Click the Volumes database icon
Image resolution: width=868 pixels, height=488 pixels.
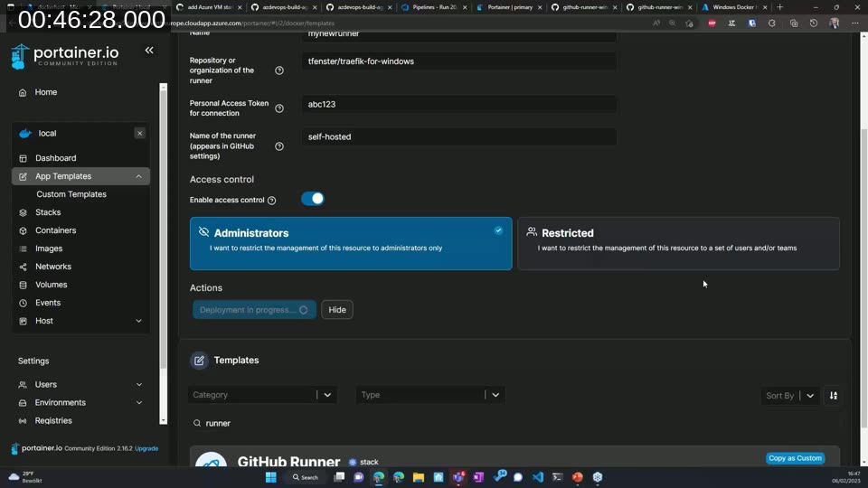point(23,285)
